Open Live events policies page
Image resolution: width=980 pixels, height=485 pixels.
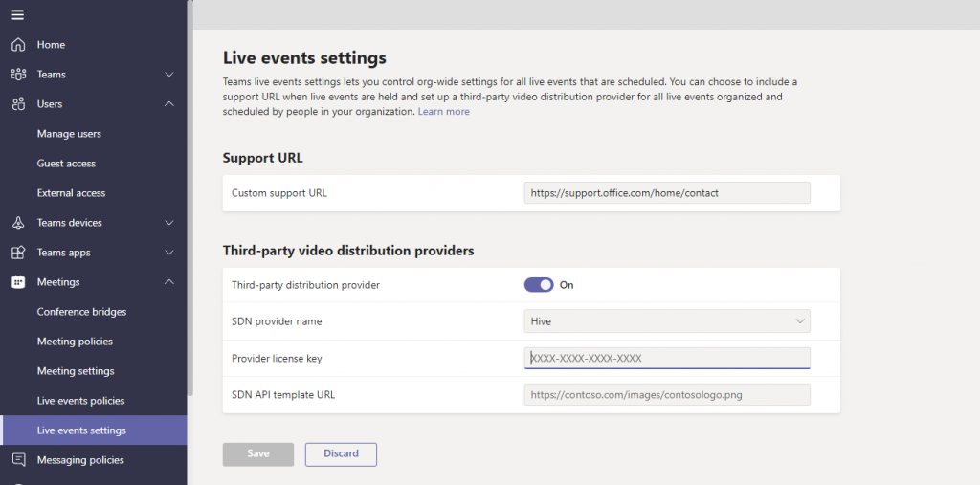click(x=80, y=401)
